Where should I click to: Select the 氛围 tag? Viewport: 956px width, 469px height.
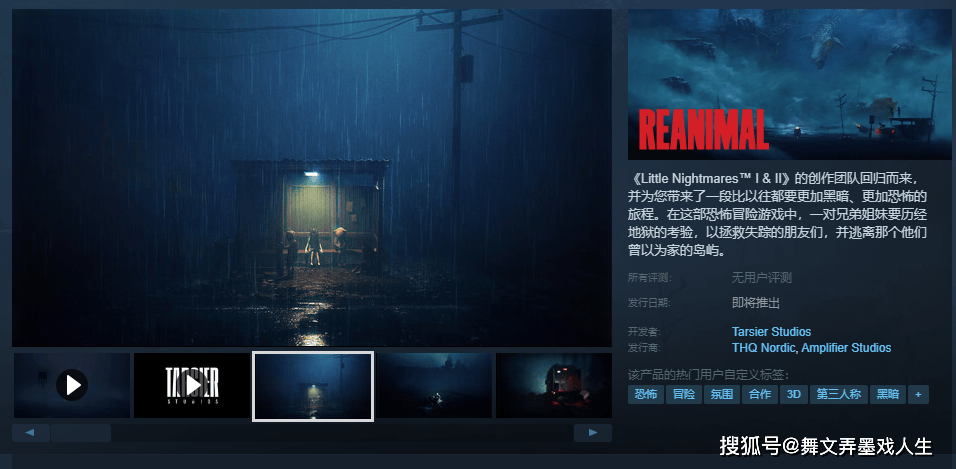721,394
